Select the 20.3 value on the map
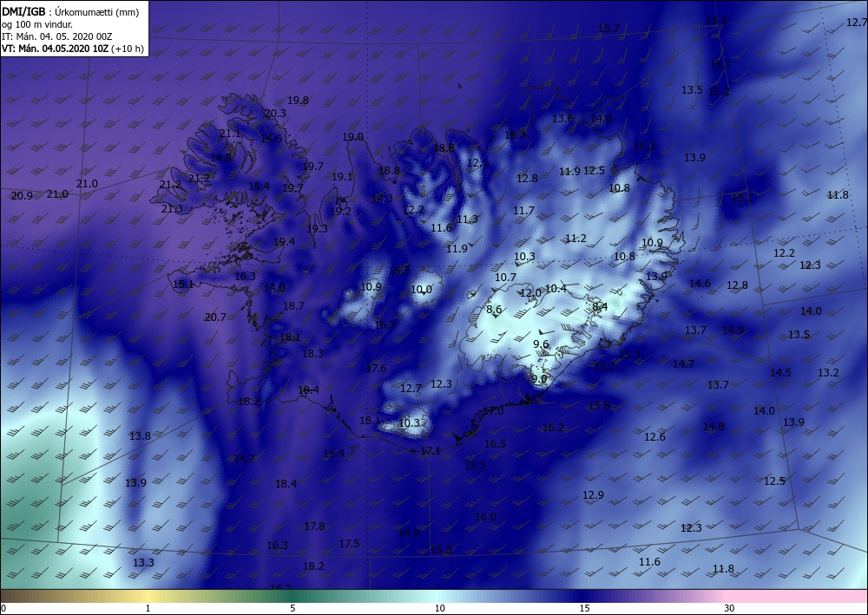 point(275,114)
